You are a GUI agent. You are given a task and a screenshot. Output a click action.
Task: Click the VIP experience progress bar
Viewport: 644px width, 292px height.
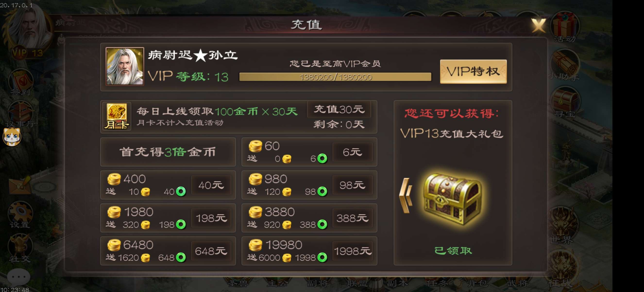pyautogui.click(x=335, y=77)
